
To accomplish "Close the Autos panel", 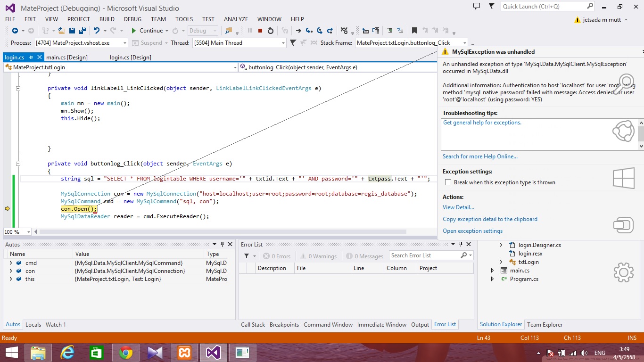I will 230,244.
